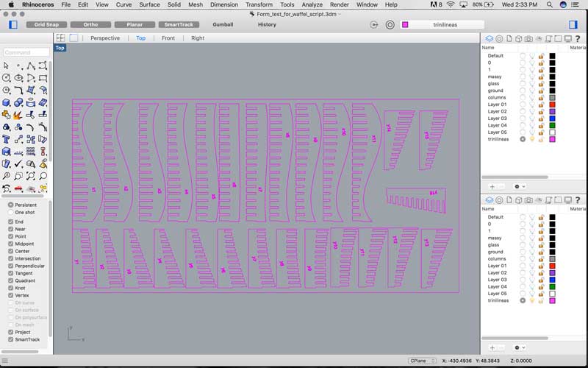The width and height of the screenshot is (588, 368).
Task: Pick the Ellipse tool
Action: (x=18, y=78)
